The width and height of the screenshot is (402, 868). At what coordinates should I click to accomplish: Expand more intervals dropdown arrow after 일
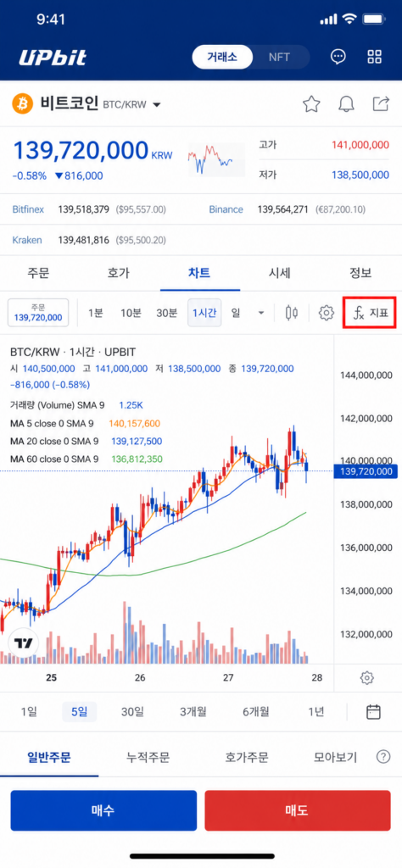coord(261,314)
